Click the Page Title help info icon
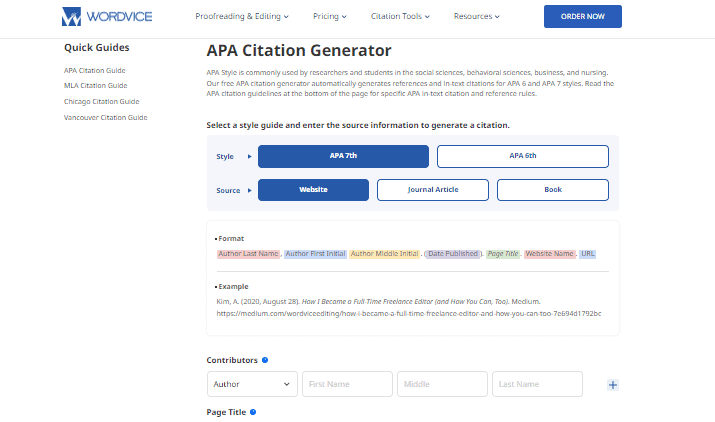 (x=253, y=412)
